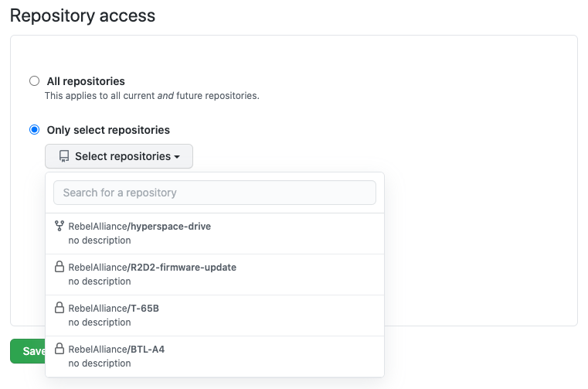Click the Repository access heading
The height and width of the screenshot is (389, 588).
click(x=83, y=15)
